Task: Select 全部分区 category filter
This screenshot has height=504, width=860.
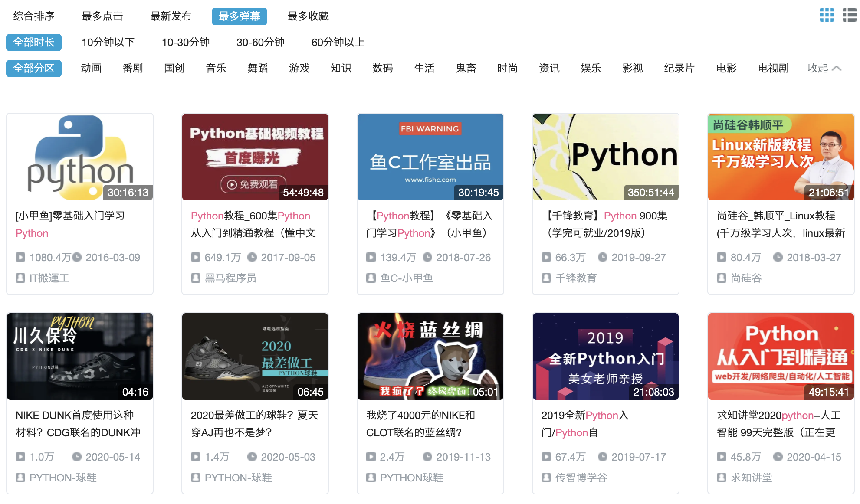Action: pyautogui.click(x=34, y=68)
